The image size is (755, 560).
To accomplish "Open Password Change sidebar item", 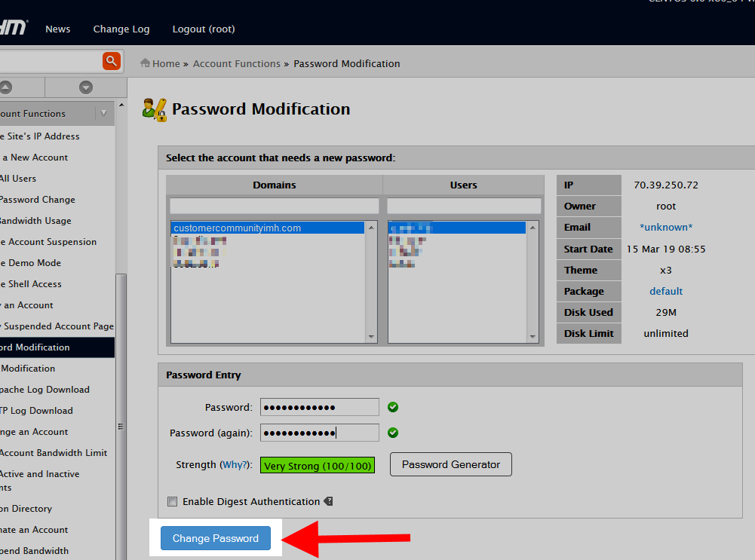I will 38,199.
